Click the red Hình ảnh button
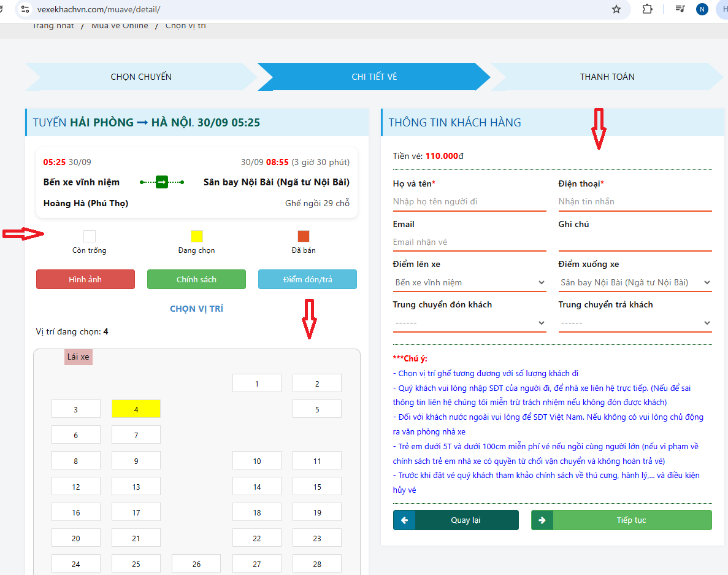 [85, 279]
